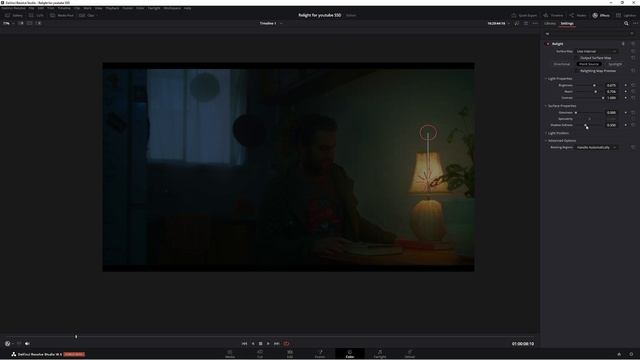The image size is (640, 360).
Task: Open the viewer overlay mode icon at bottom-left
Action: (7, 344)
